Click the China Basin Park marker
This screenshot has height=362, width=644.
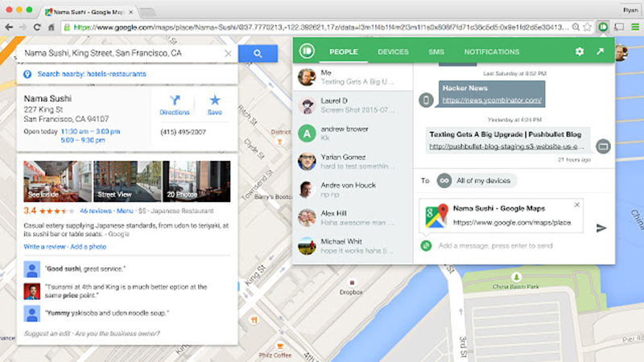click(x=516, y=277)
